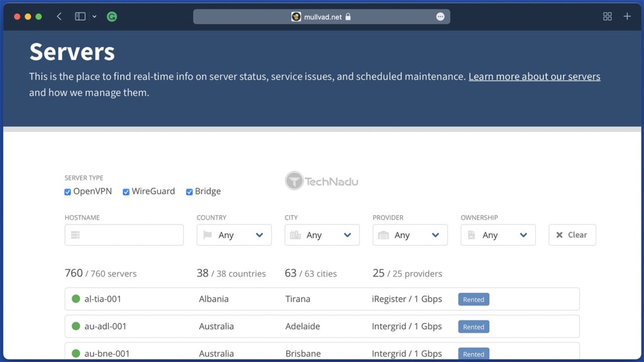Toggle the Safari sidebar panel icon

tap(80, 16)
